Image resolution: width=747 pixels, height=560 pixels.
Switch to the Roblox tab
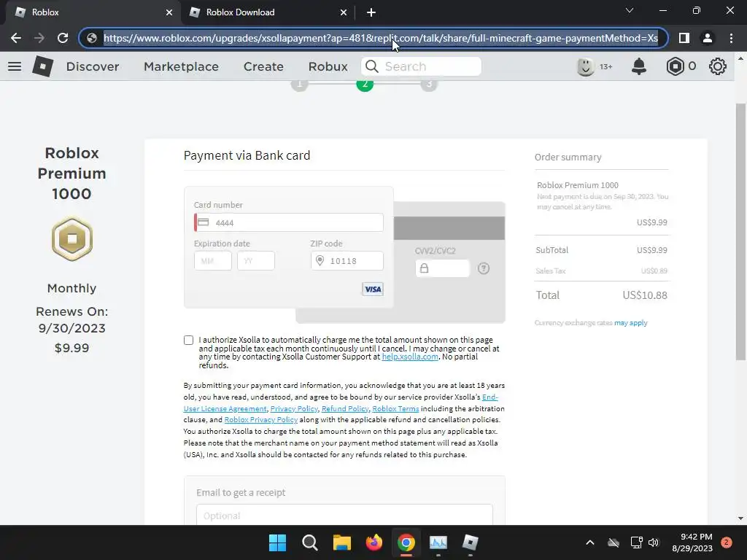pyautogui.click(x=94, y=12)
